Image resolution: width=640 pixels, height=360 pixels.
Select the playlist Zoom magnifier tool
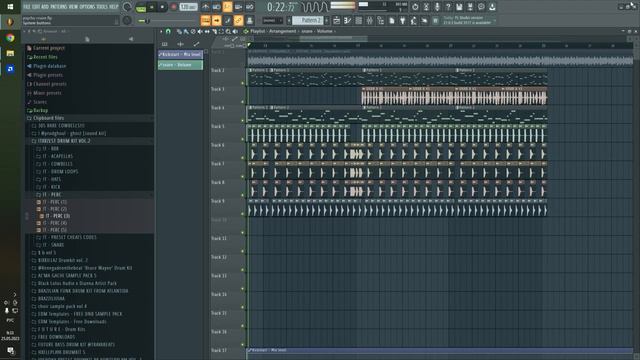pos(228,31)
